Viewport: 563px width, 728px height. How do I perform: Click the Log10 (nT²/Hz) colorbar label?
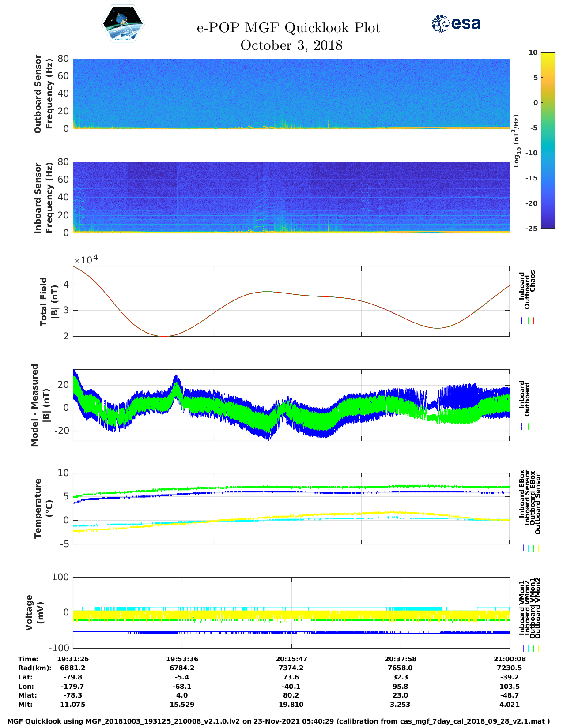(x=516, y=140)
